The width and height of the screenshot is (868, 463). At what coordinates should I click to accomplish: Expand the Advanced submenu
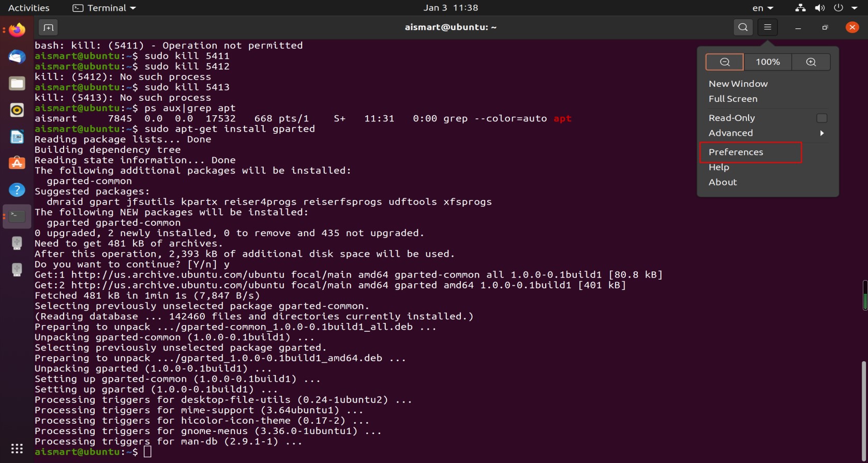pyautogui.click(x=766, y=133)
